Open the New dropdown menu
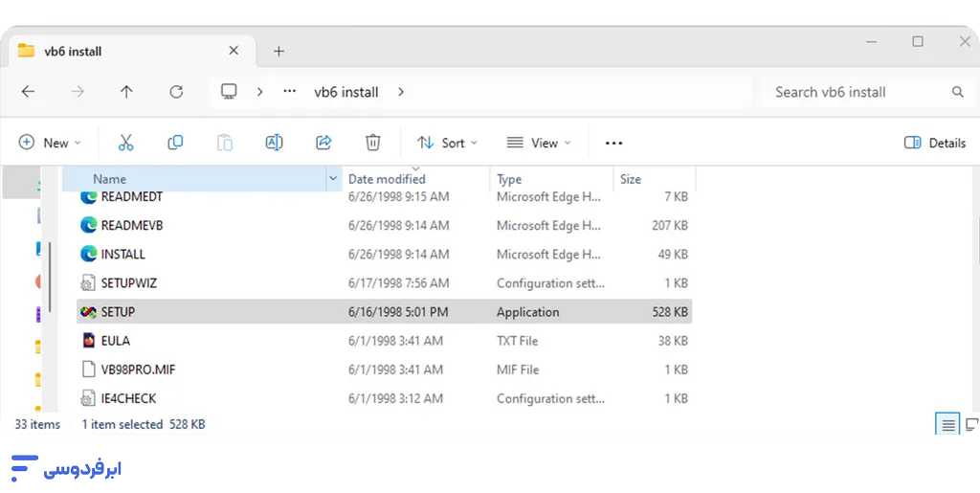Viewport: 980px width, 493px height. pos(50,143)
